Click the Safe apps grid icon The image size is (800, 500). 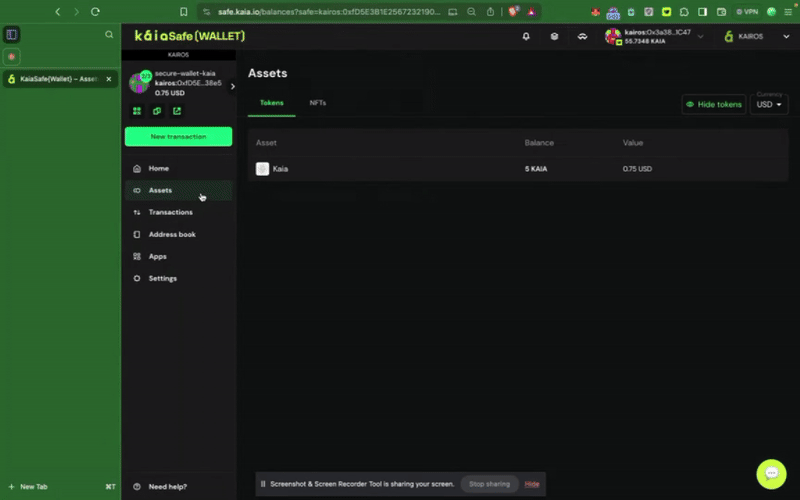coord(137,111)
